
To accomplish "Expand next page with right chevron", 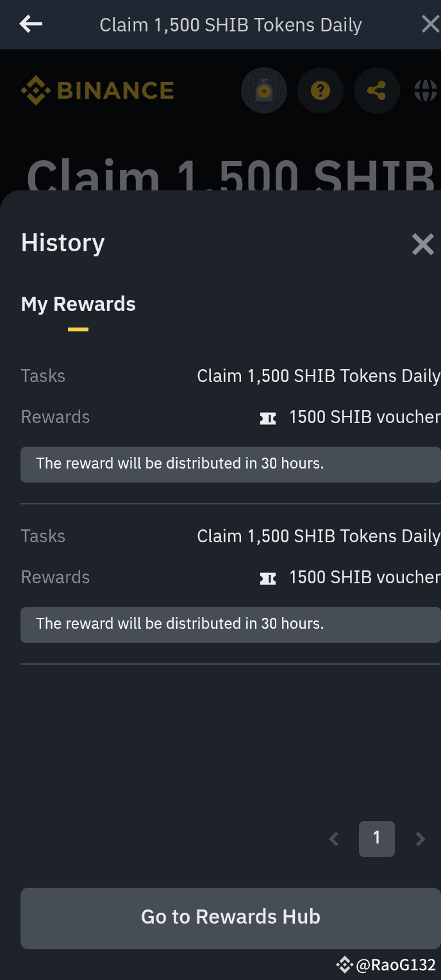I will coord(420,839).
